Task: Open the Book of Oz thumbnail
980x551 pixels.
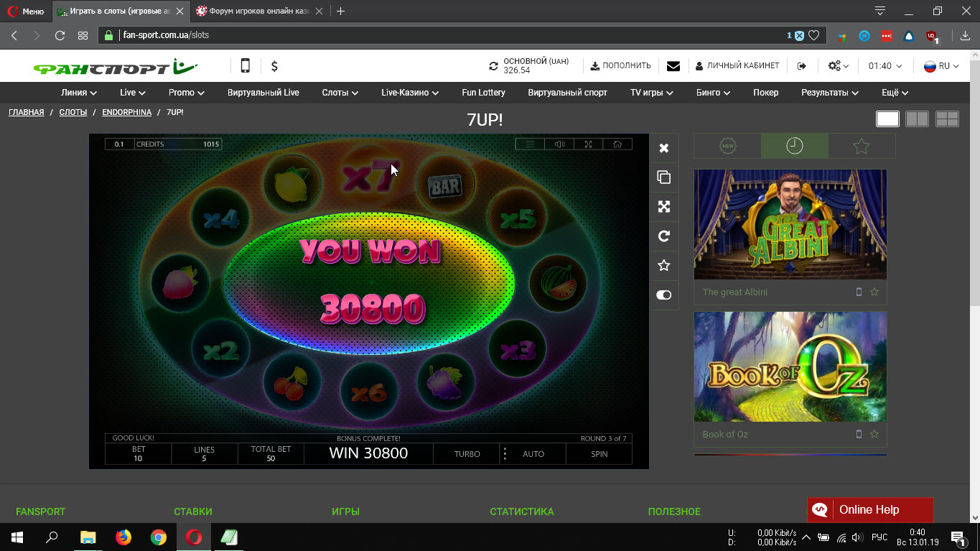Action: pyautogui.click(x=790, y=367)
